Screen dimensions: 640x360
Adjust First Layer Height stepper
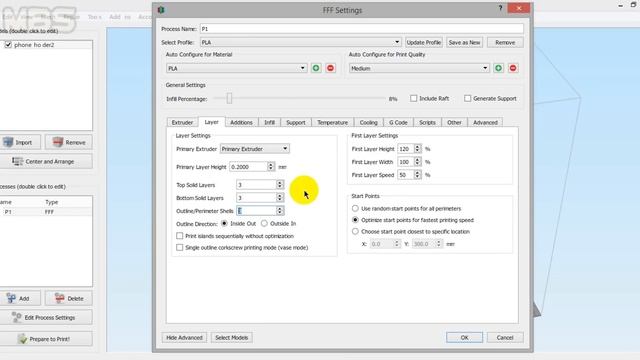click(417, 149)
